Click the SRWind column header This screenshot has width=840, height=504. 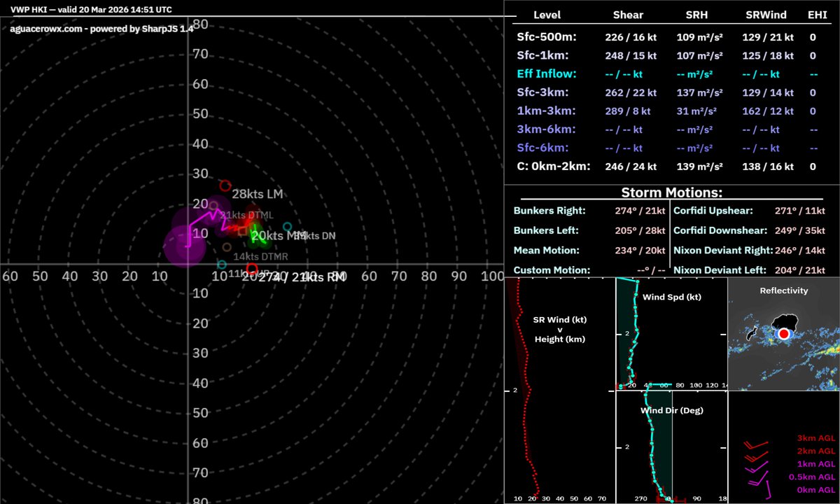pos(766,15)
